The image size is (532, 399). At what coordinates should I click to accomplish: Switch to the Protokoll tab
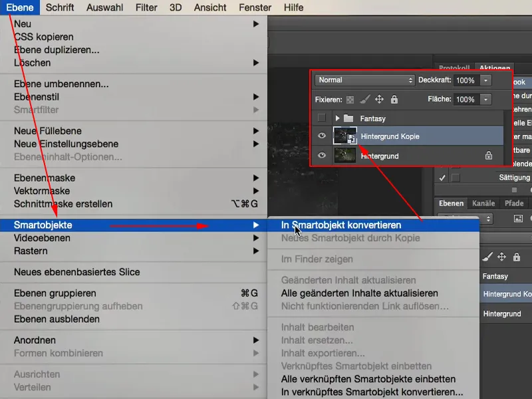(454, 68)
